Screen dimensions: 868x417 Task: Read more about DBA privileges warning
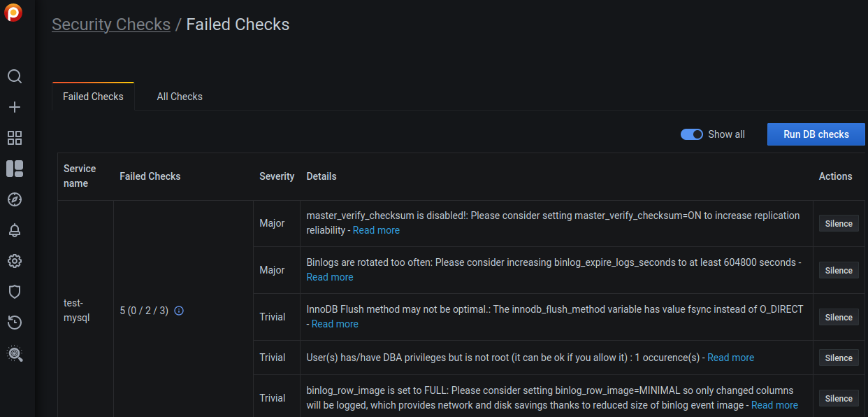pos(730,358)
